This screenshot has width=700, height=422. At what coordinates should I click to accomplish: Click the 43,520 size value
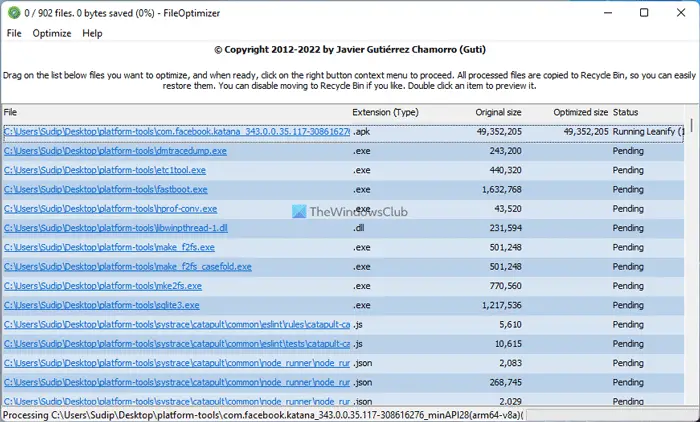coord(508,209)
